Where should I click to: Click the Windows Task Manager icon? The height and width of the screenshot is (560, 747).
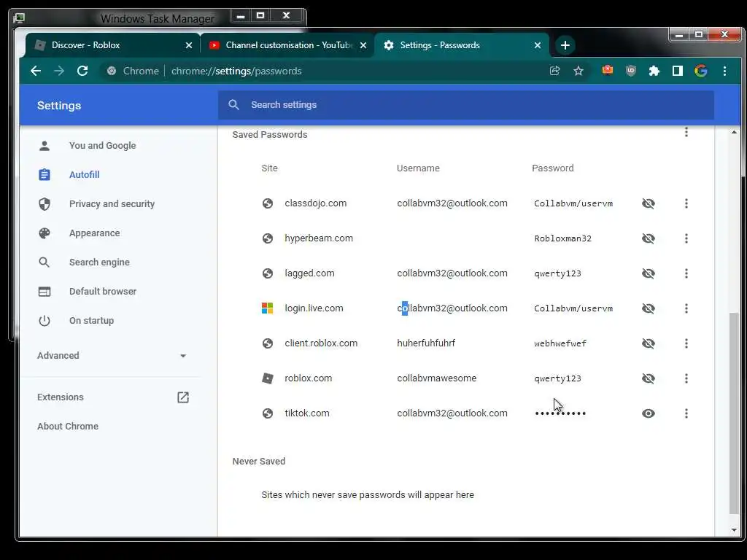click(x=19, y=18)
